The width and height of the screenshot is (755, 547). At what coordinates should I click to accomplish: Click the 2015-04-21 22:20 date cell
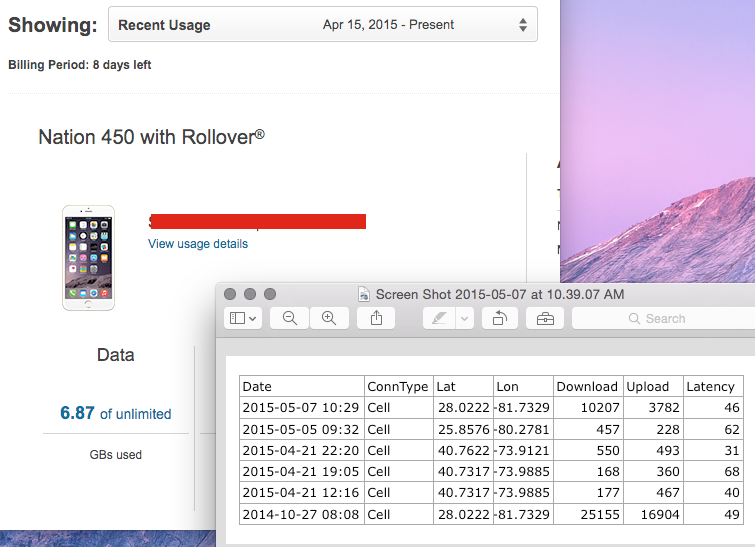click(x=301, y=450)
